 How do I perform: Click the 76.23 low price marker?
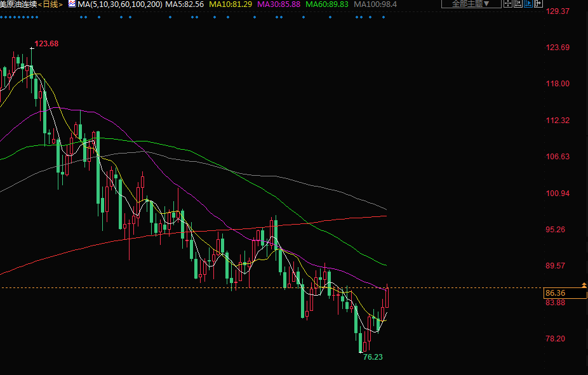coord(373,357)
